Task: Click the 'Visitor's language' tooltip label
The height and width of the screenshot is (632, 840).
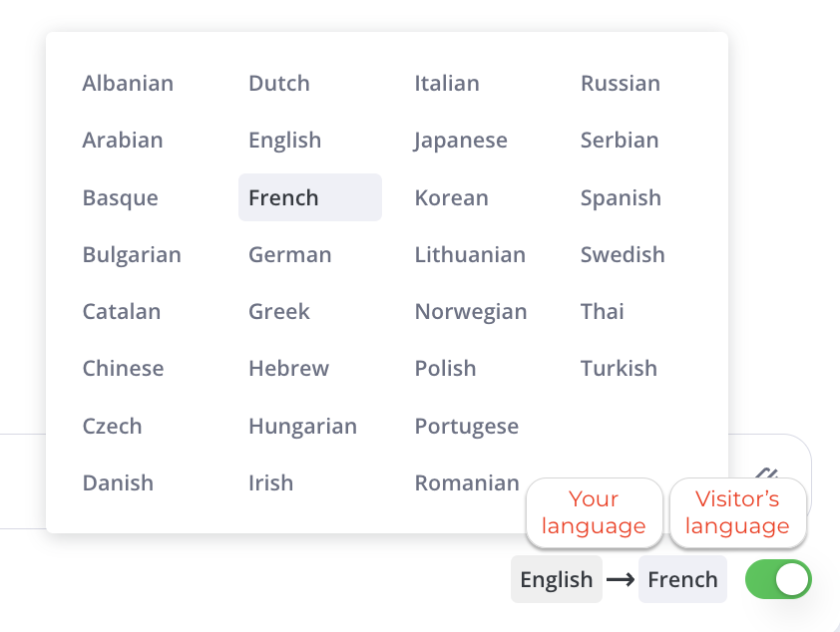Action: coord(737,512)
